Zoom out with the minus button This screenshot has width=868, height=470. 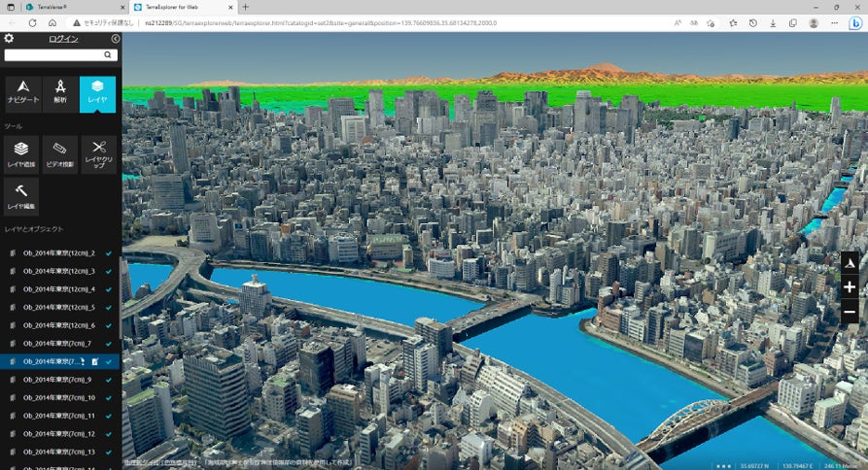click(850, 313)
